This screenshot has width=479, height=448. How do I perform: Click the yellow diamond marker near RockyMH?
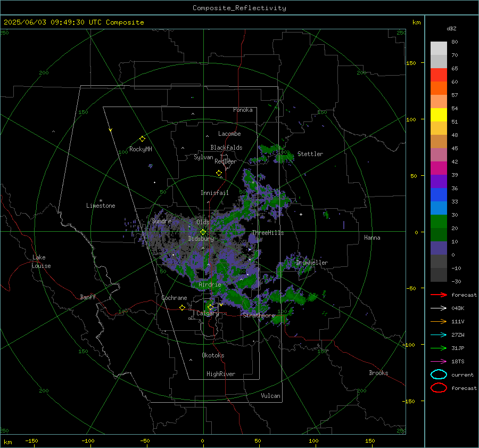[142, 139]
